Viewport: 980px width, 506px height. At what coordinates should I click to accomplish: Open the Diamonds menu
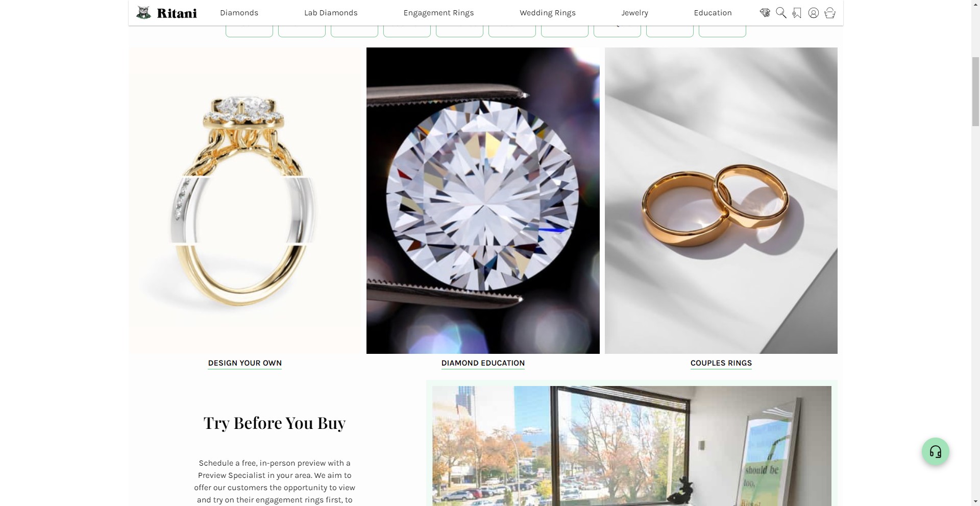pos(239,13)
